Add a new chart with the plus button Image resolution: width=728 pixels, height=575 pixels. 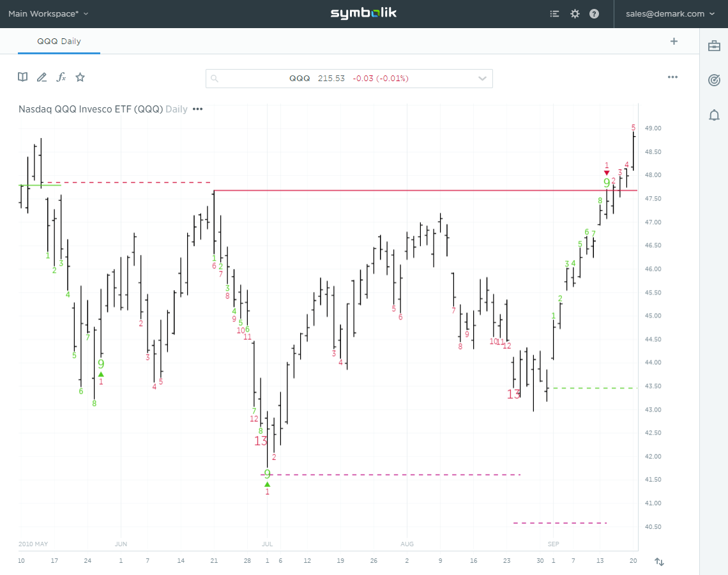pyautogui.click(x=674, y=41)
